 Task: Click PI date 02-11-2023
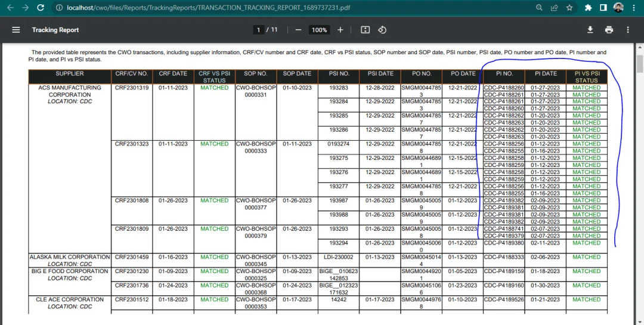click(x=545, y=243)
